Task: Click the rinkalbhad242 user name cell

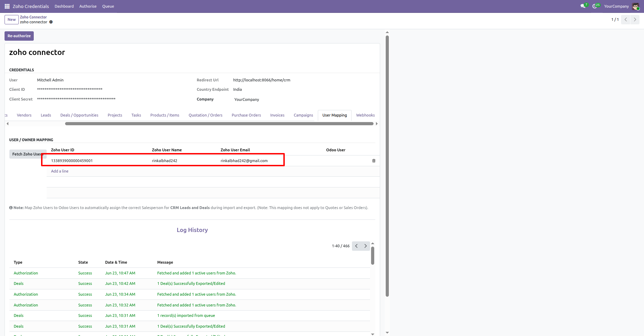Action: click(x=165, y=161)
